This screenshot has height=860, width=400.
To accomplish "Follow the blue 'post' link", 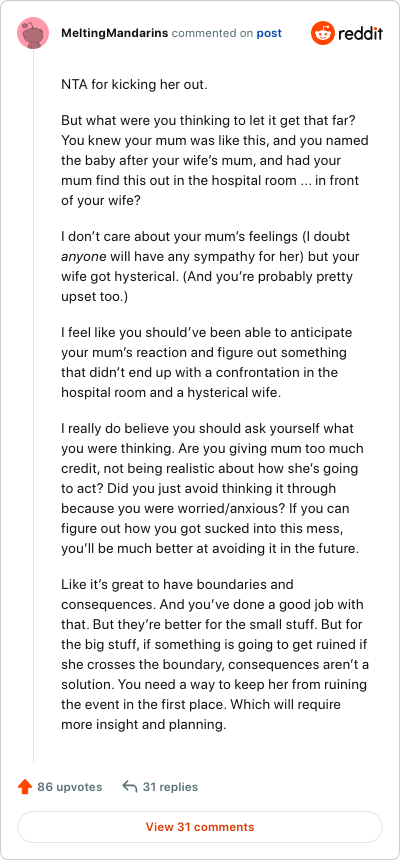I will [x=269, y=33].
